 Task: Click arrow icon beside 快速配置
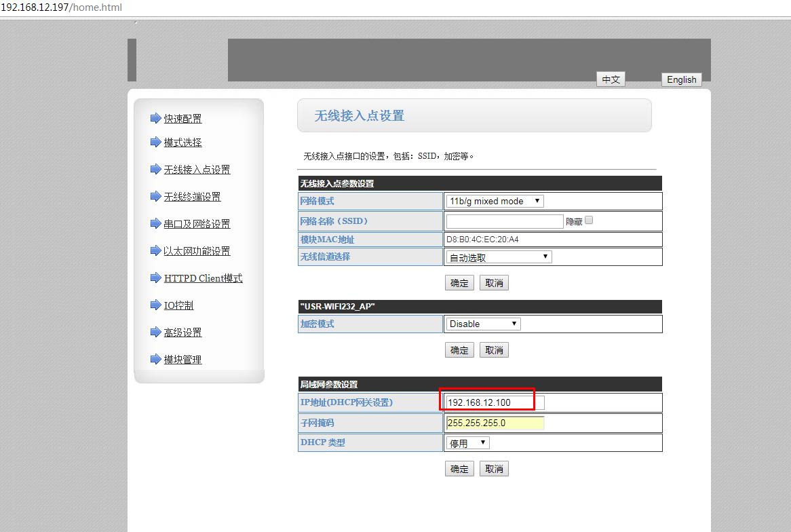[155, 119]
